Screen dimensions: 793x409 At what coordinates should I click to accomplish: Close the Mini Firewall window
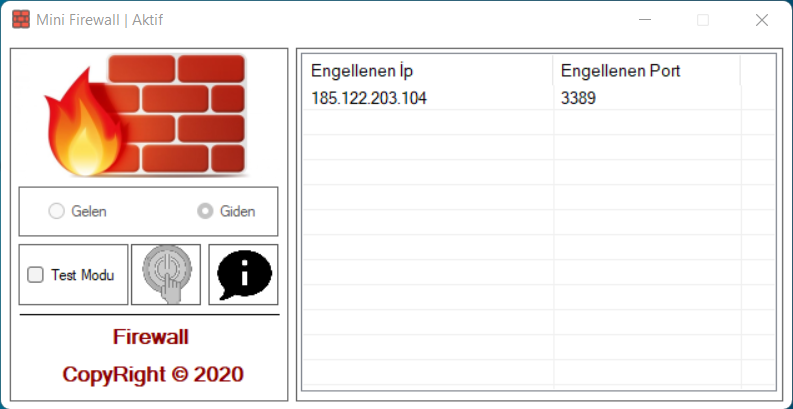762,20
